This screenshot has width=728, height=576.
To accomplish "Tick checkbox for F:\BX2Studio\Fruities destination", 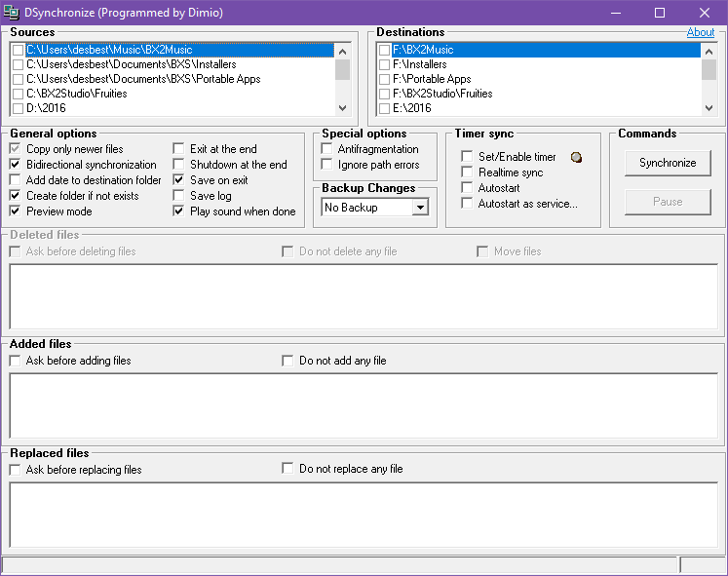I will [384, 94].
